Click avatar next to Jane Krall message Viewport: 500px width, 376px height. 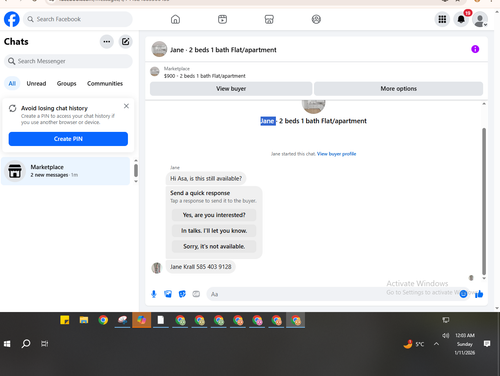(157, 267)
